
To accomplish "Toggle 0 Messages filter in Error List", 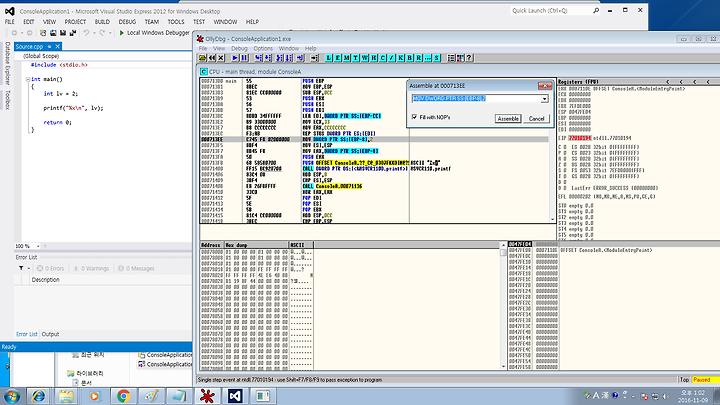I will (x=136, y=268).
